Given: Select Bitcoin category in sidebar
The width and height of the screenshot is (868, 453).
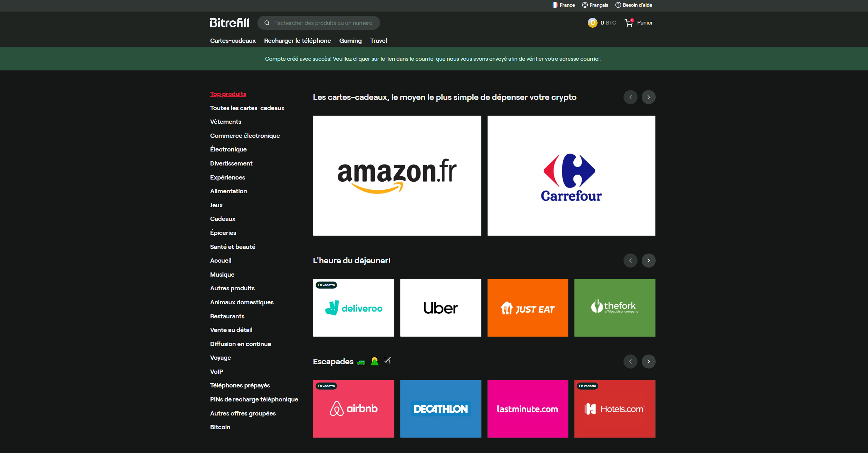Looking at the screenshot, I should click(x=220, y=427).
